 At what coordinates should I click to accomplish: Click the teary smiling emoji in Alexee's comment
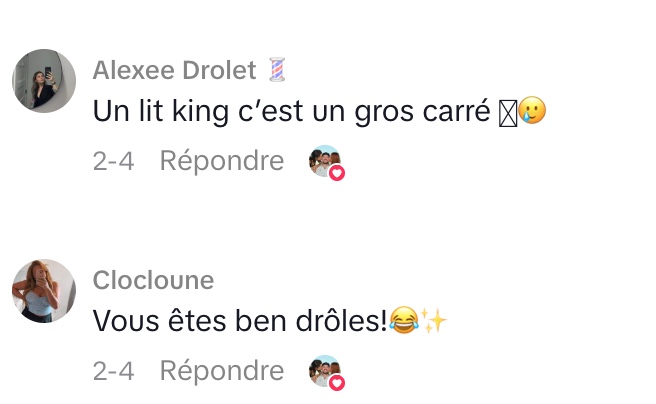[x=533, y=112]
